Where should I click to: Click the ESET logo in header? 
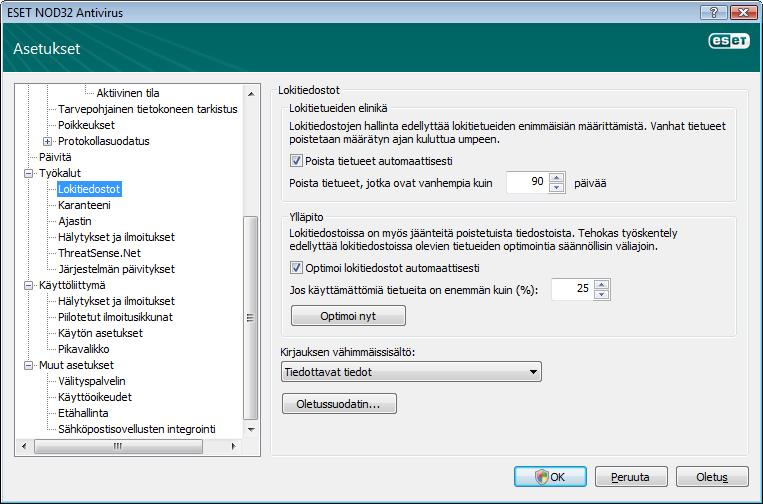[x=728, y=41]
